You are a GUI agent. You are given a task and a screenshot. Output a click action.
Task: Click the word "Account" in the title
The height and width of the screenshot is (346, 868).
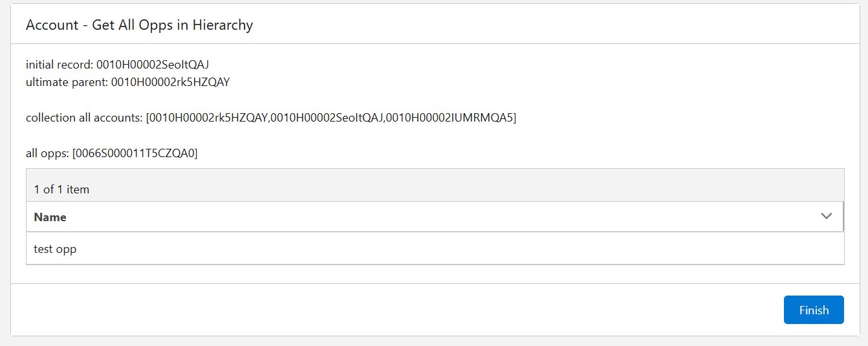52,25
